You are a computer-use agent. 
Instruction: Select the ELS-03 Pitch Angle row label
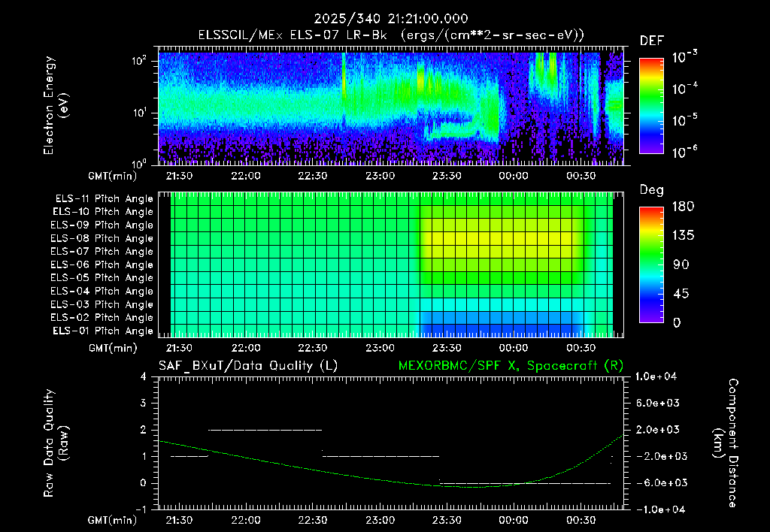click(102, 304)
